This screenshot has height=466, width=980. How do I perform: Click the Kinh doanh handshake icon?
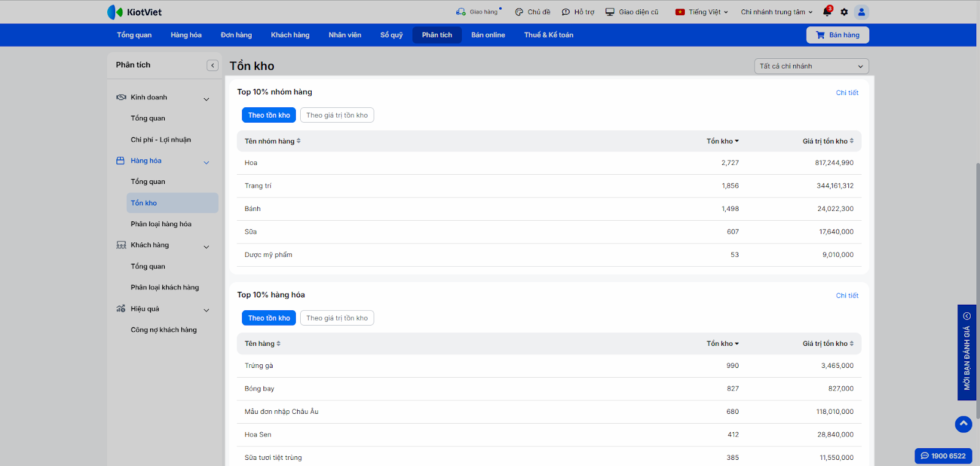pyautogui.click(x=121, y=97)
